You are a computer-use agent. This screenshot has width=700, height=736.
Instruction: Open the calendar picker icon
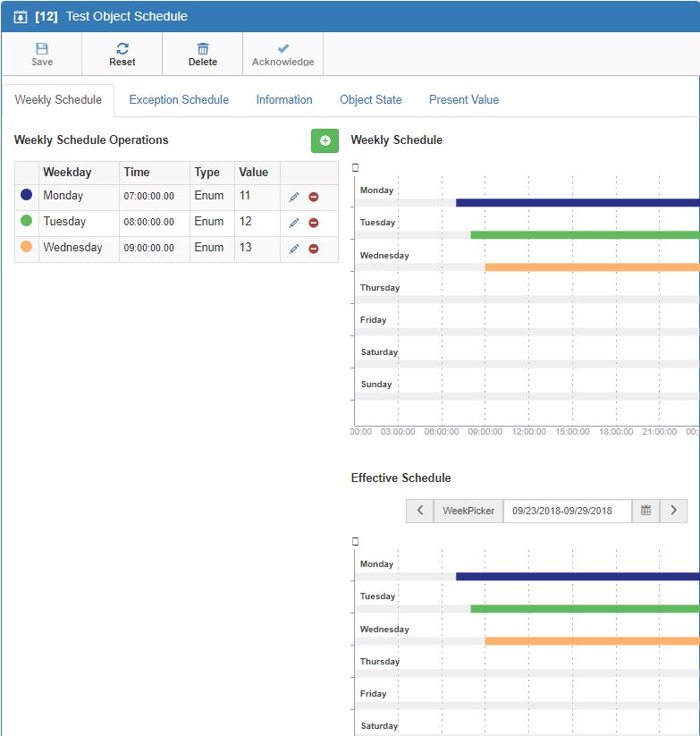[645, 511]
